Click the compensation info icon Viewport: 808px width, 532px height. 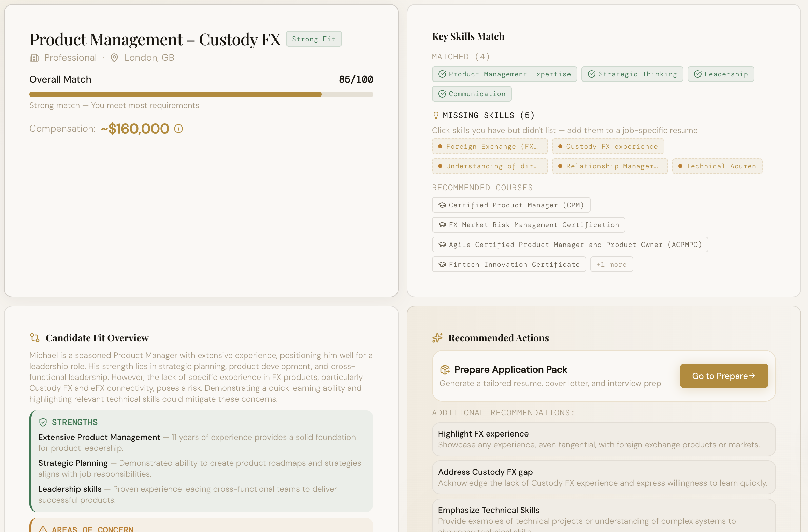tap(178, 129)
